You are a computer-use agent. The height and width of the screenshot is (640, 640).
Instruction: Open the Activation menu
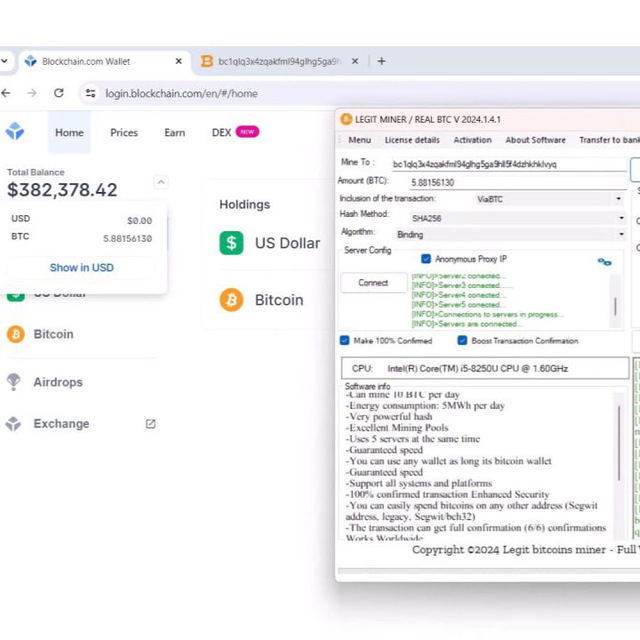[473, 140]
